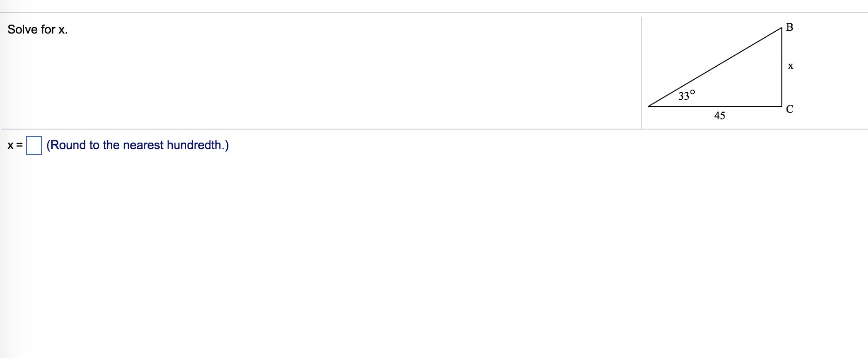The image size is (868, 358).
Task: Click the horizontal divider above the answer row
Action: click(x=321, y=129)
